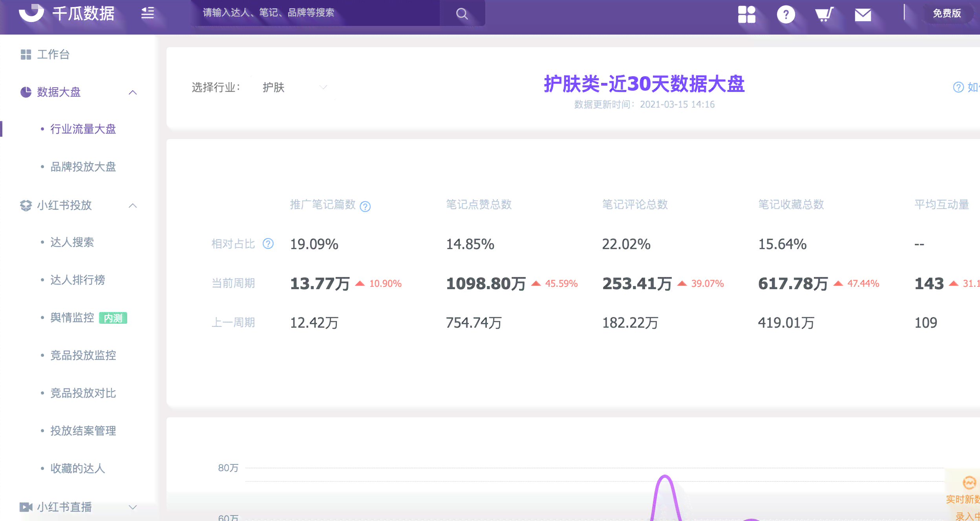Click the 工作台 grid icon in sidebar
980x521 pixels.
(x=26, y=54)
